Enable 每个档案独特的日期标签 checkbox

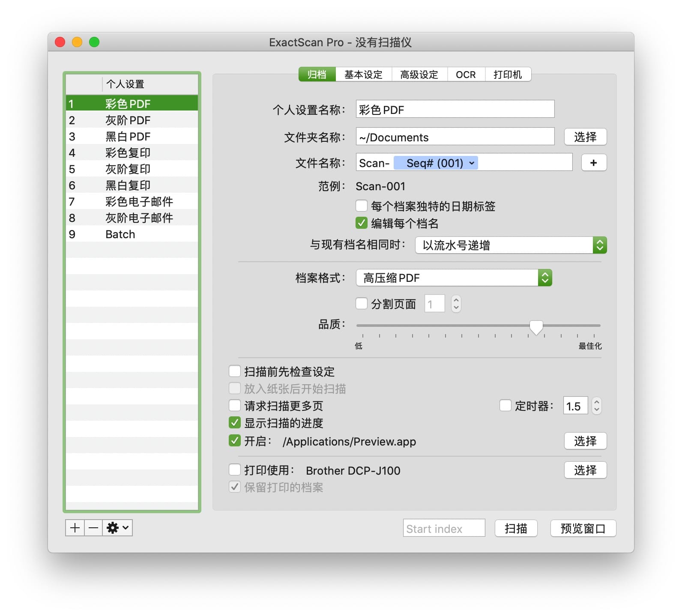(x=362, y=206)
